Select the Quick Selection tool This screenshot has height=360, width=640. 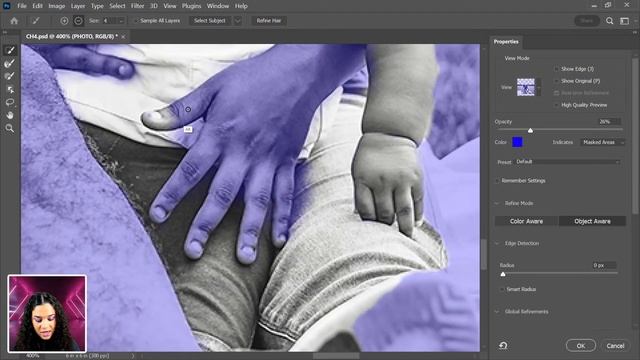coord(9,50)
